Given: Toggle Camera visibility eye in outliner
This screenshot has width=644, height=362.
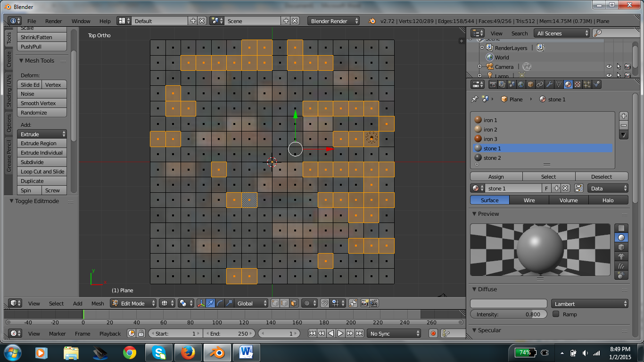Looking at the screenshot, I should pyautogui.click(x=609, y=66).
